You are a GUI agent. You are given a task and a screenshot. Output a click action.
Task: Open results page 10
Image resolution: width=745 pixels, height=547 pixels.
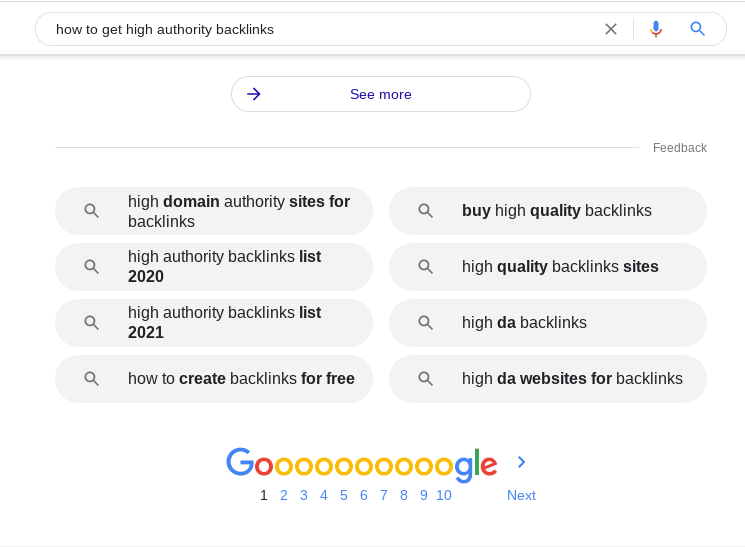(x=444, y=495)
